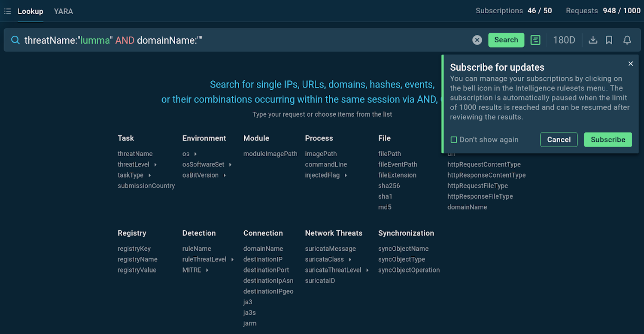This screenshot has width=644, height=334.
Task: Select suricataID under Network Threats
Action: click(320, 281)
